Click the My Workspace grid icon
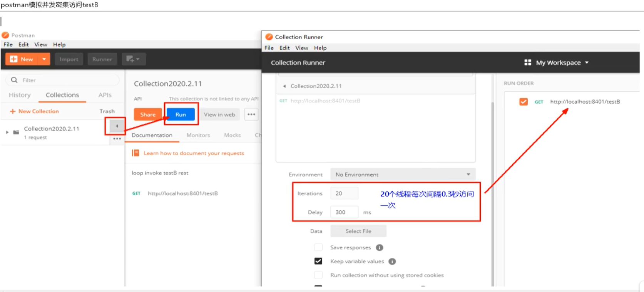 pyautogui.click(x=528, y=62)
